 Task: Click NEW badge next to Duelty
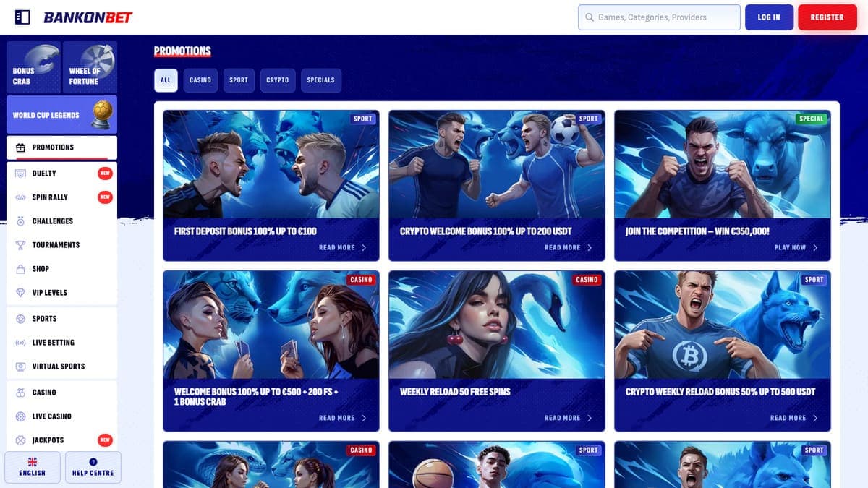(105, 174)
